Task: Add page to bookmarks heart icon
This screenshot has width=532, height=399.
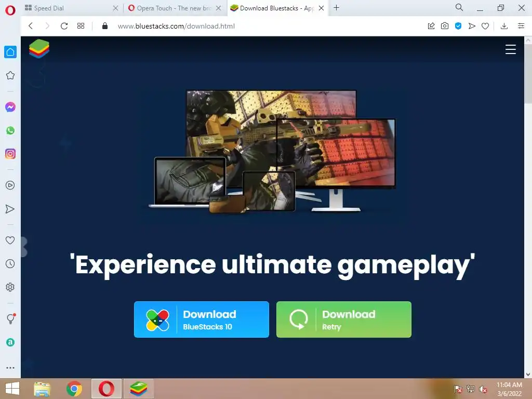Action: pyautogui.click(x=485, y=26)
